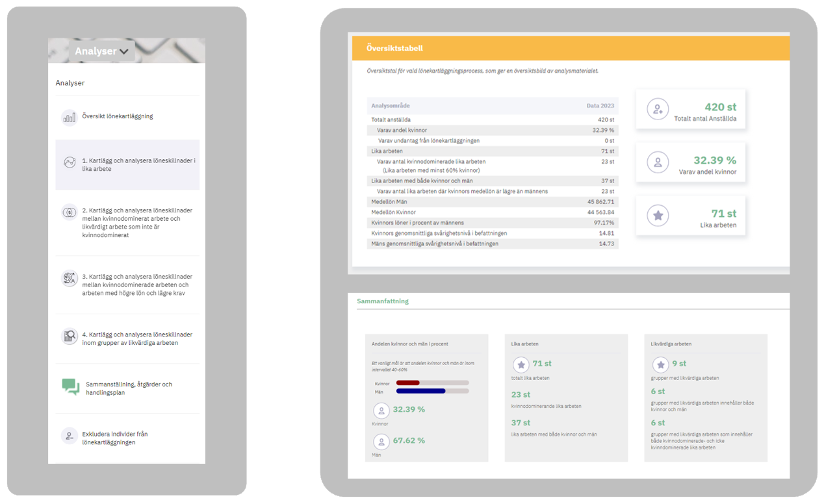This screenshot has height=504, width=824.
Task: Click the Medellön Män row
Action: (493, 202)
